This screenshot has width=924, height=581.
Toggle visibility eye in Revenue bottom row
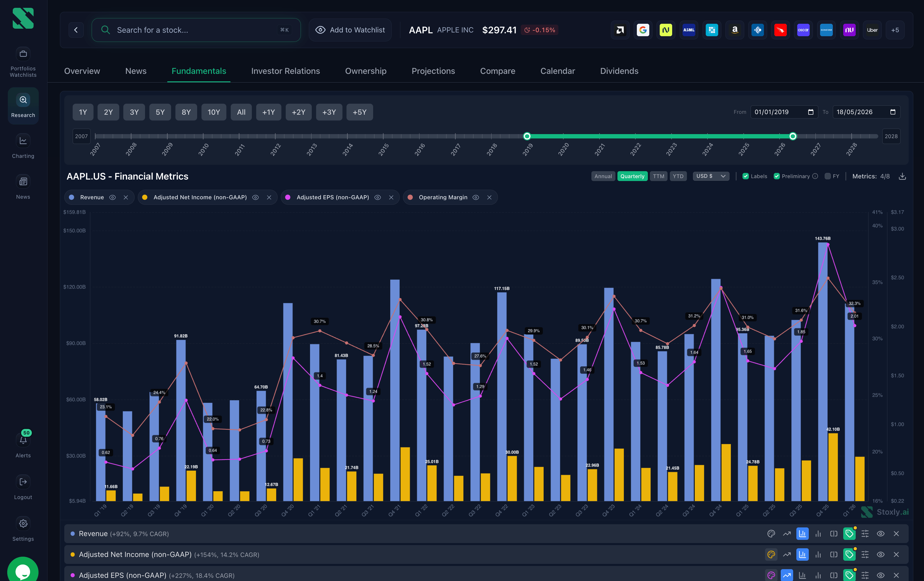(881, 534)
